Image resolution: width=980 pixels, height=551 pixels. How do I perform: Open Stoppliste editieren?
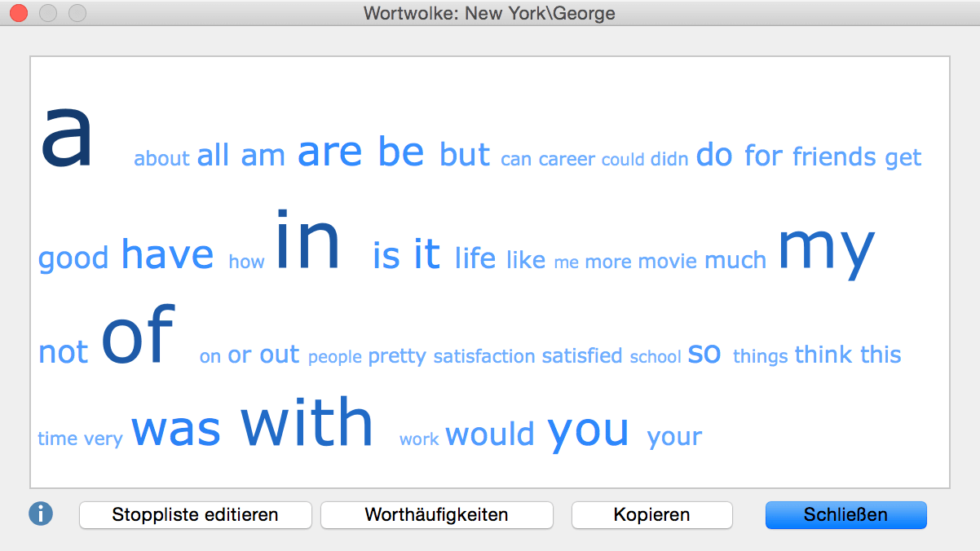pyautogui.click(x=196, y=515)
